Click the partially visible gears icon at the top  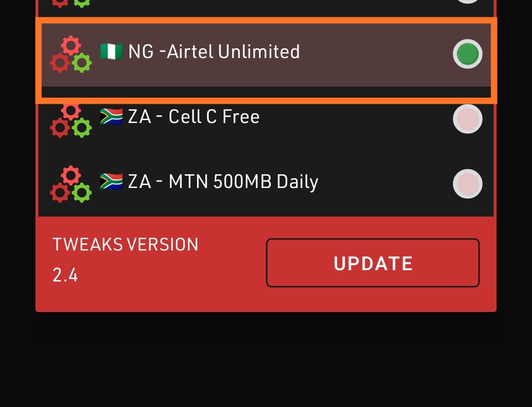[x=71, y=3]
